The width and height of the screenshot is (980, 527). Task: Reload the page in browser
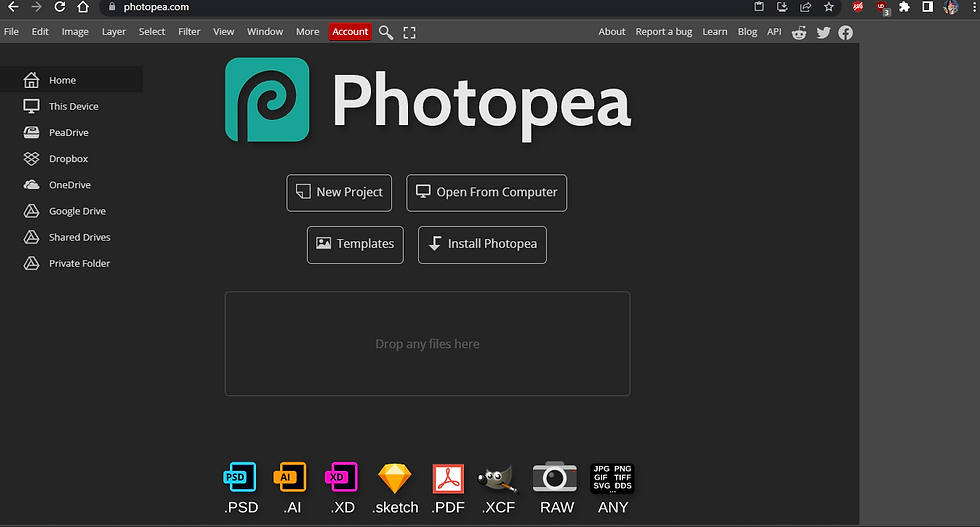[x=59, y=7]
